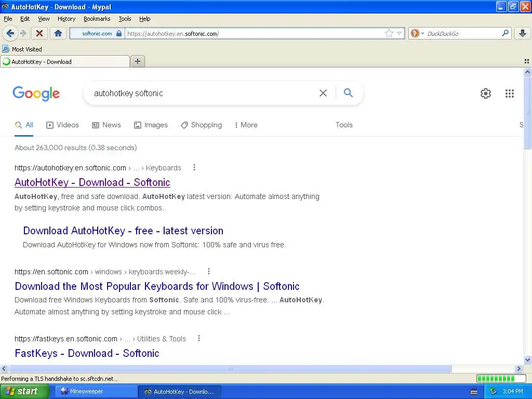The width and height of the screenshot is (532, 399).
Task: Clear the Google search box with X
Action: [323, 93]
